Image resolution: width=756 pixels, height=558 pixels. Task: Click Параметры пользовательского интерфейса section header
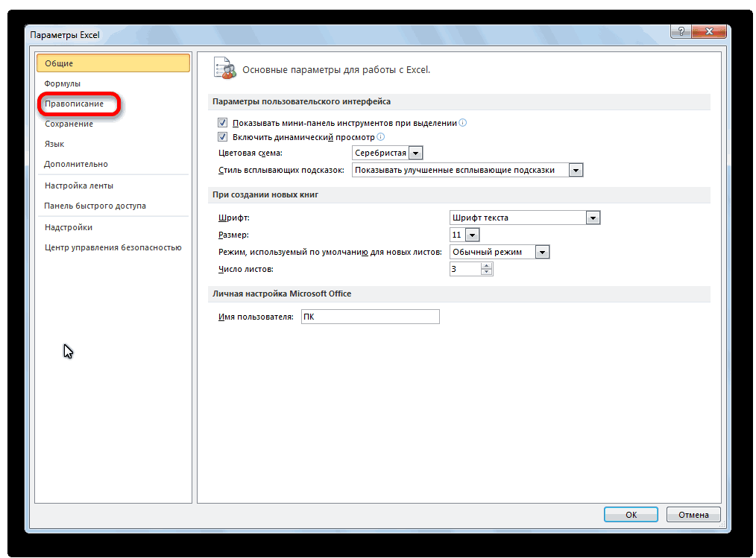tap(301, 101)
